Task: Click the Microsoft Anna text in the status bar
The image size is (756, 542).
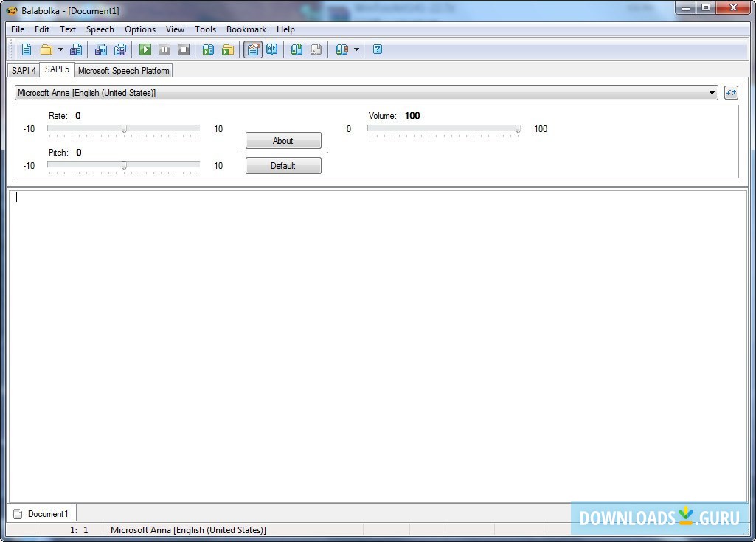Action: point(188,530)
